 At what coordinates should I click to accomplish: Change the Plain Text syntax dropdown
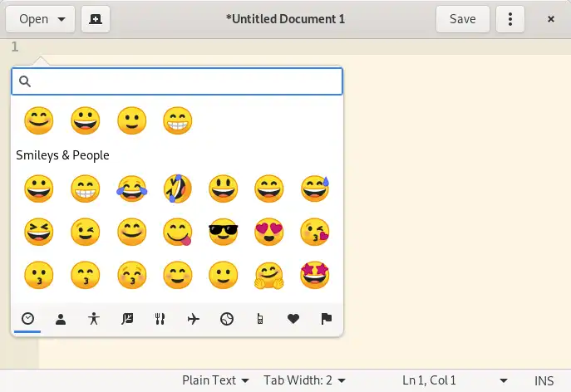215,380
